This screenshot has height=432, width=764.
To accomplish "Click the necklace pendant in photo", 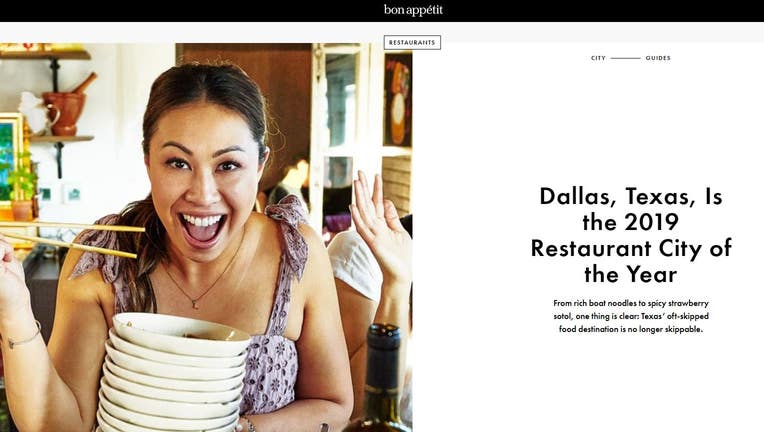I will 194,304.
